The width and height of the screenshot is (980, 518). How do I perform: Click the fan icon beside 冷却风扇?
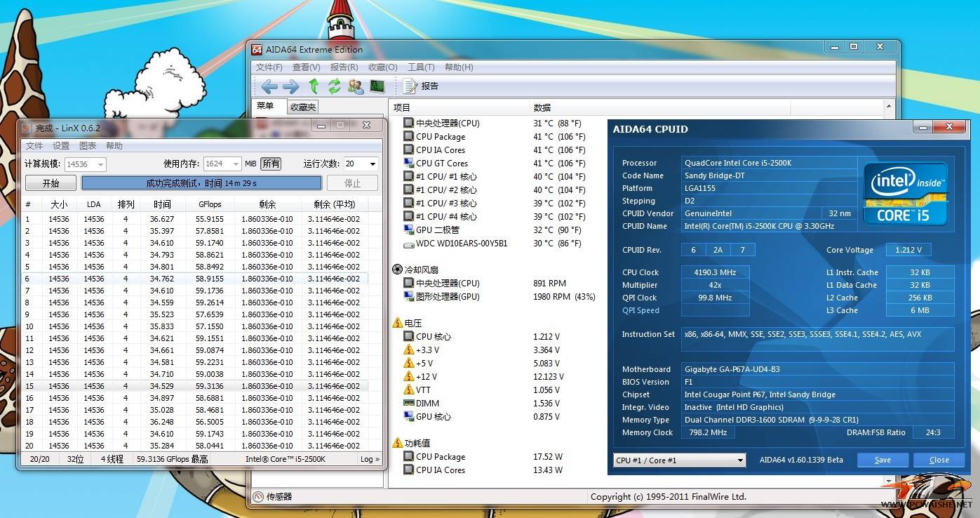click(398, 270)
